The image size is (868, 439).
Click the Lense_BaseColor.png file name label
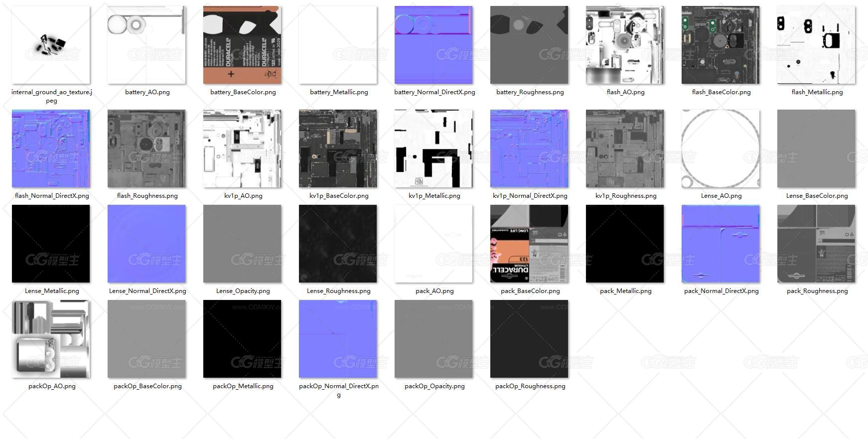[x=817, y=196]
